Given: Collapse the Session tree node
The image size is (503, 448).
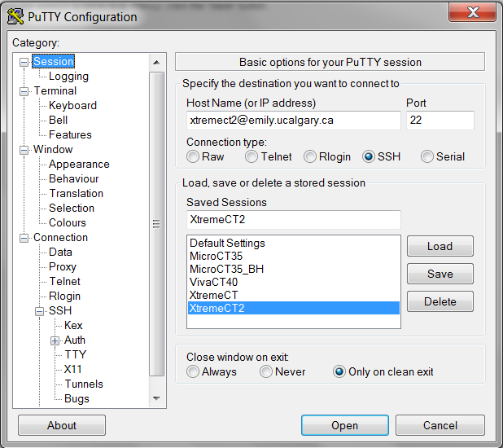Looking at the screenshot, I should pyautogui.click(x=24, y=62).
